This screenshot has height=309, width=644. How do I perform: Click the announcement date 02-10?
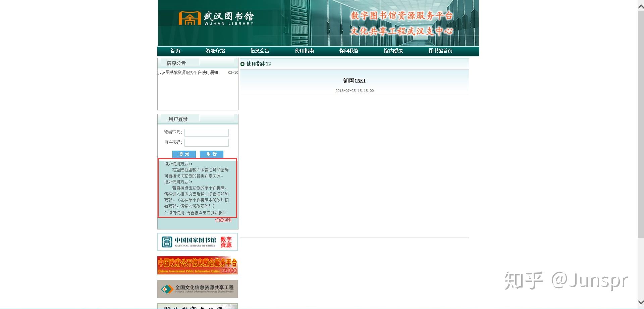pyautogui.click(x=233, y=72)
